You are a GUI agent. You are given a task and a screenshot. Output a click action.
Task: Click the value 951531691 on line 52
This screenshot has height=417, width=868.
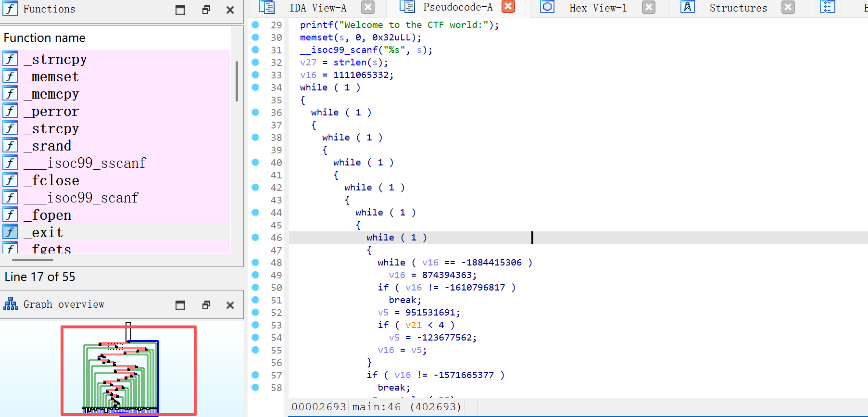[x=430, y=313]
